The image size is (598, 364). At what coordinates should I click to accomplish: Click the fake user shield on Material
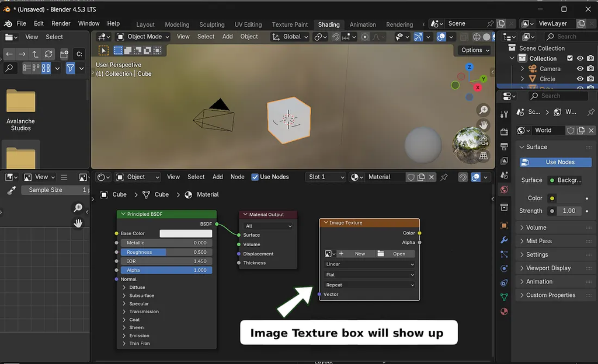[411, 178]
